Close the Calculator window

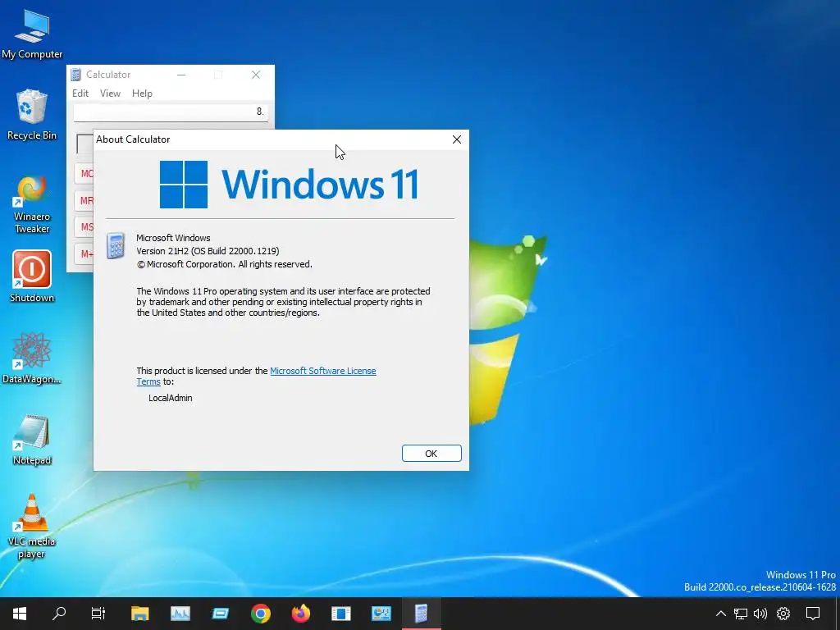point(256,75)
